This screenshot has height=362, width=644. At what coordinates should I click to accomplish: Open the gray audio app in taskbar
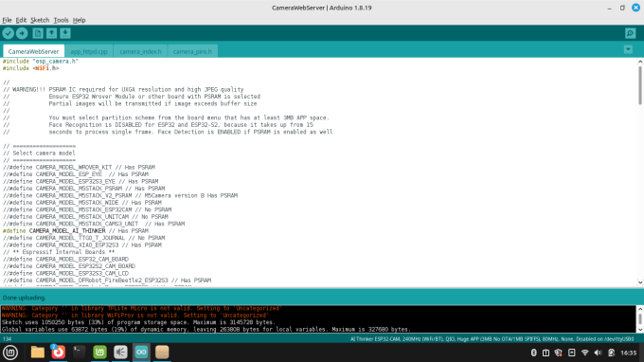click(120, 353)
